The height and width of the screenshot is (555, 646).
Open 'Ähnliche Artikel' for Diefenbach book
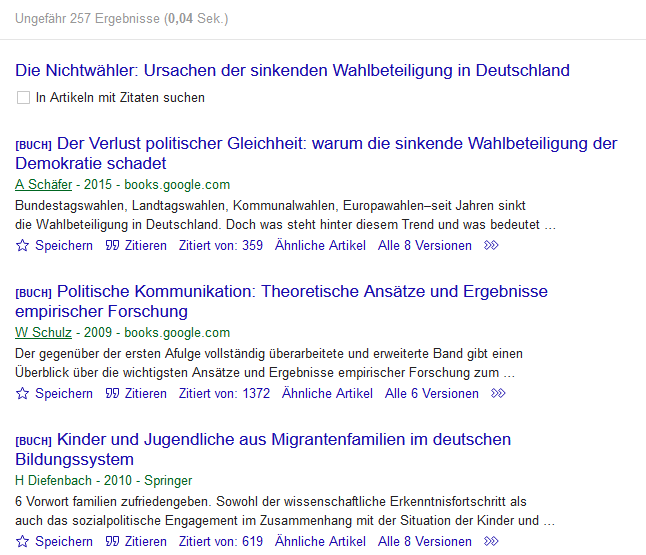click(x=320, y=541)
